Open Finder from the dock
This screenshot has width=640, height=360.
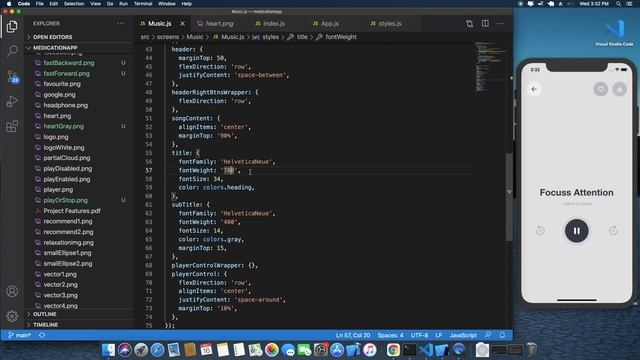(109, 350)
